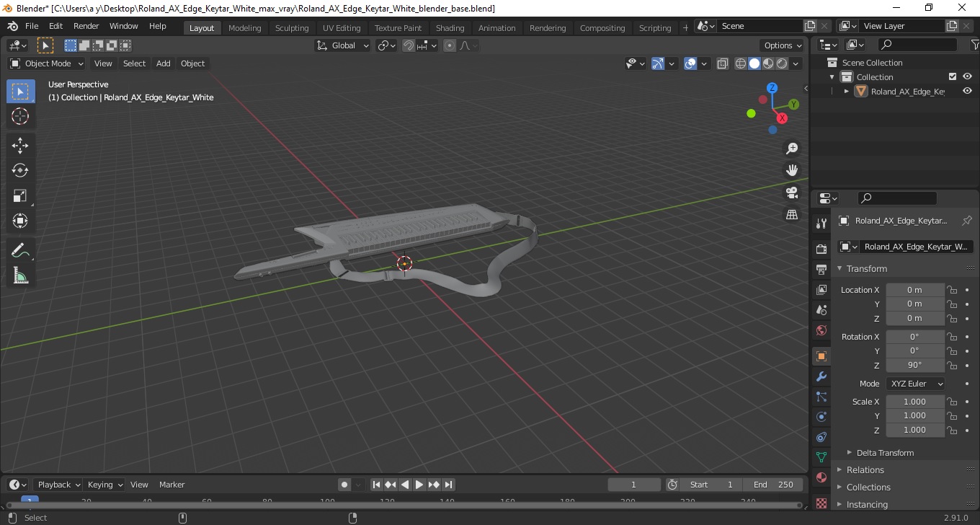The image size is (980, 525).
Task: Open the World properties tab
Action: 821,330
